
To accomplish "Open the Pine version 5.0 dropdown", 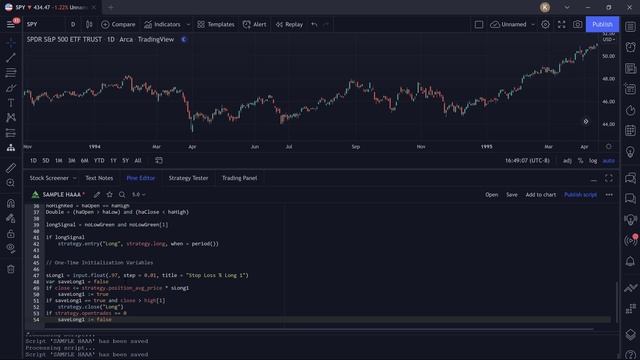I will (139, 195).
